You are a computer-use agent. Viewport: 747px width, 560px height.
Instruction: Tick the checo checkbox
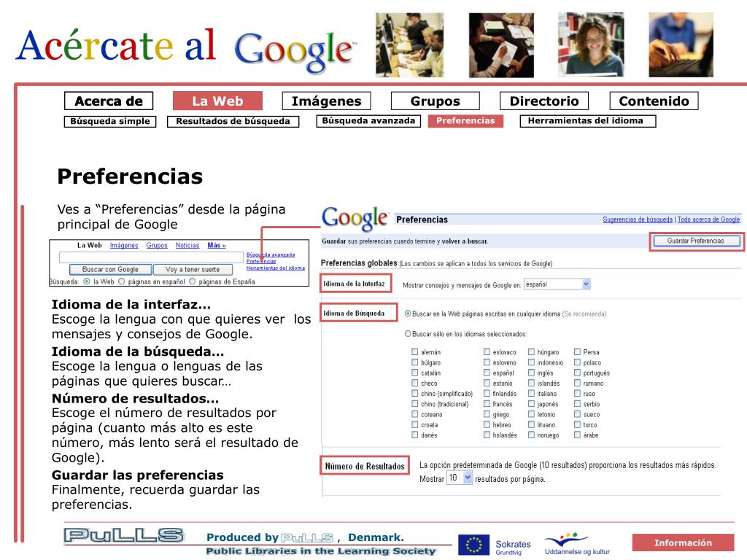[x=414, y=383]
